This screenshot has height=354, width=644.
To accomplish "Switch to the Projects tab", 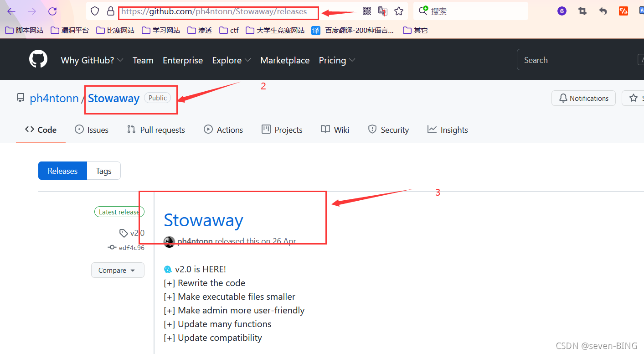I will [282, 130].
